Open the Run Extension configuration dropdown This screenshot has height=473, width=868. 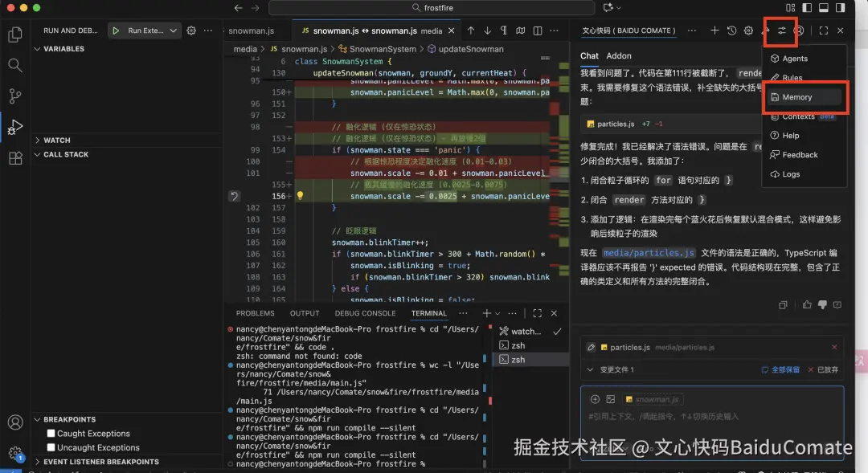point(173,31)
